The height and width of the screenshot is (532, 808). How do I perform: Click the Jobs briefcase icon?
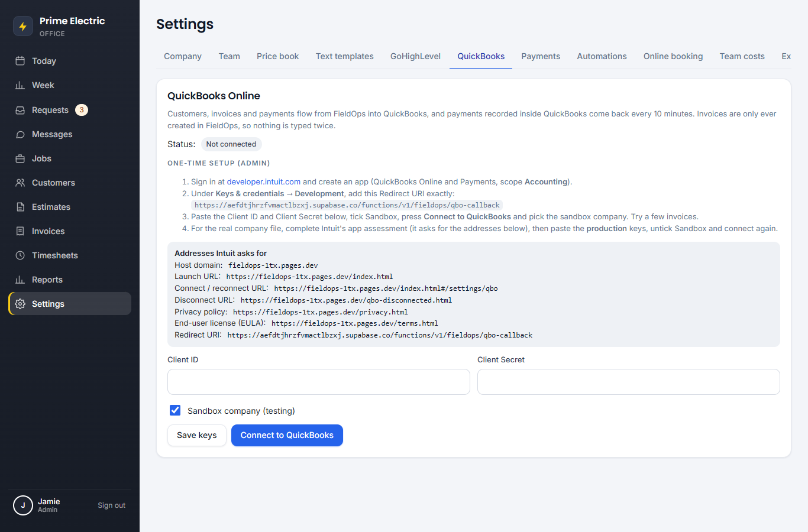(20, 158)
